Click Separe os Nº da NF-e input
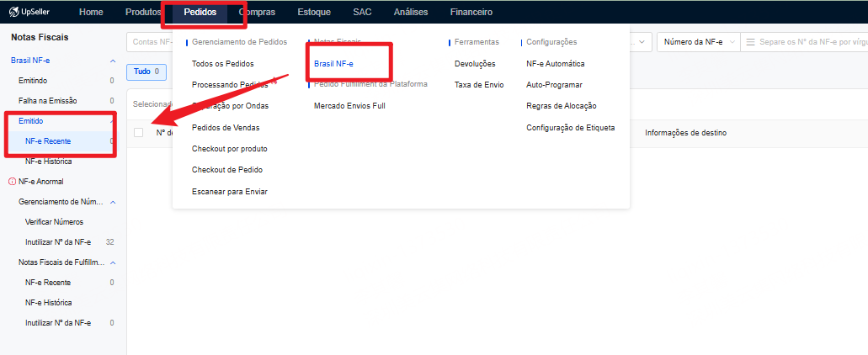The image size is (868, 355). (x=808, y=41)
